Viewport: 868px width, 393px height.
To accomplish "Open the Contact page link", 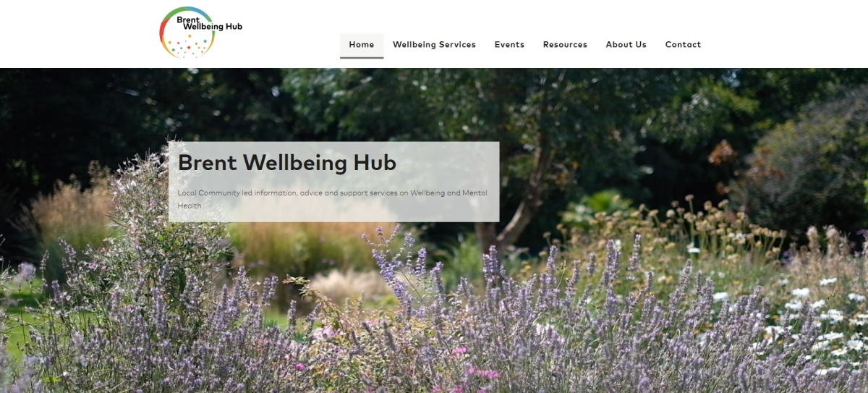I will (x=683, y=44).
